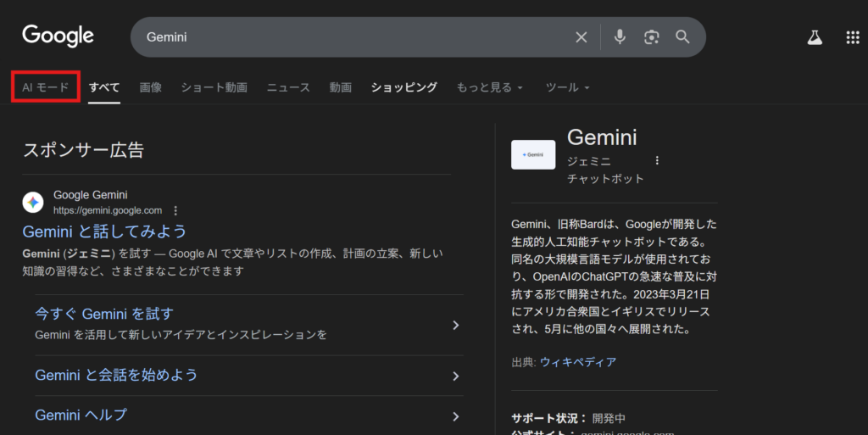Expand the もっと見る dropdown
The height and width of the screenshot is (435, 868).
[489, 87]
